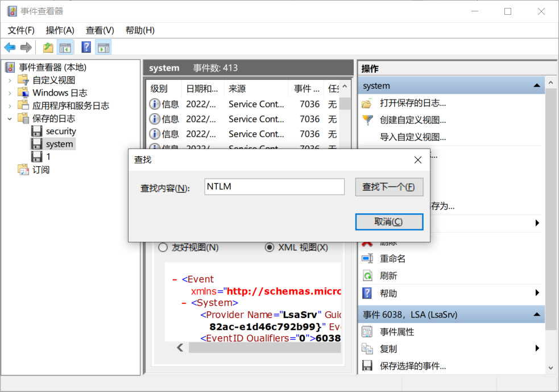This screenshot has width=559, height=392.
Task: Click the XML view horizontal scrollbar left arrow
Action: [180, 347]
